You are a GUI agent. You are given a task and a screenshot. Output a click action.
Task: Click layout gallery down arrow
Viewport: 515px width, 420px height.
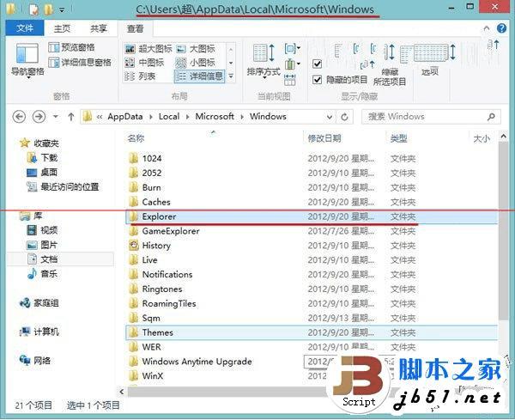pos(231,63)
